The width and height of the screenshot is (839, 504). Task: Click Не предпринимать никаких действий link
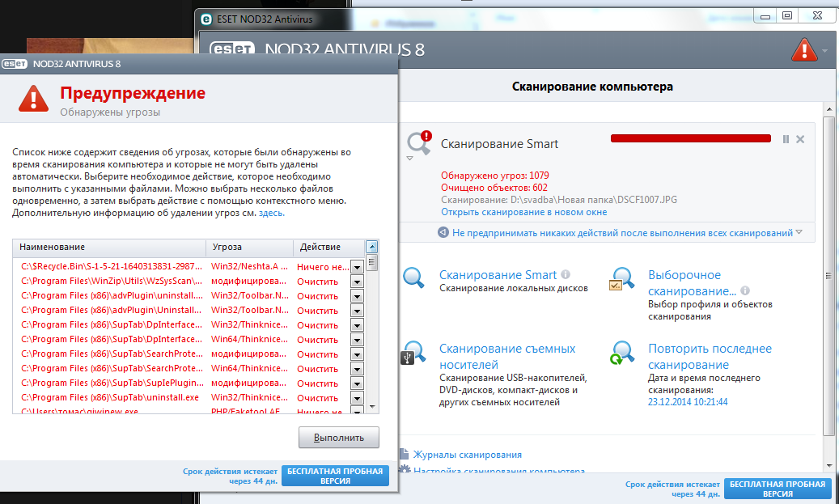click(x=622, y=233)
